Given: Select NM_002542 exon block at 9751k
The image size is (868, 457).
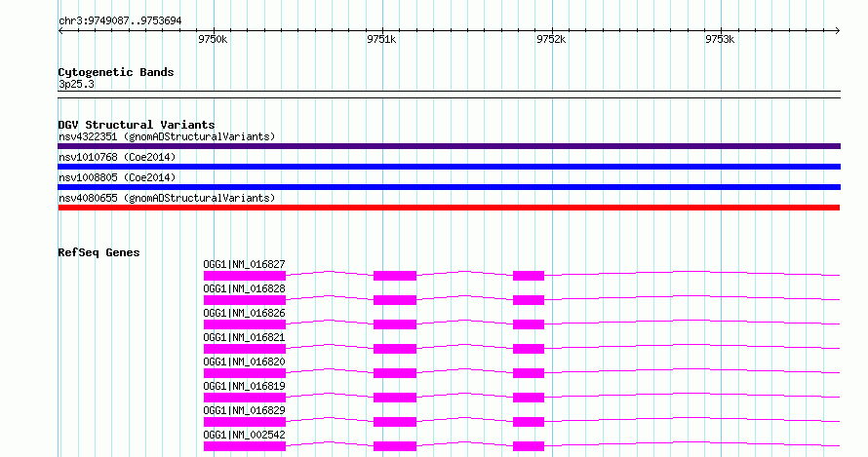Looking at the screenshot, I should coord(395,446).
